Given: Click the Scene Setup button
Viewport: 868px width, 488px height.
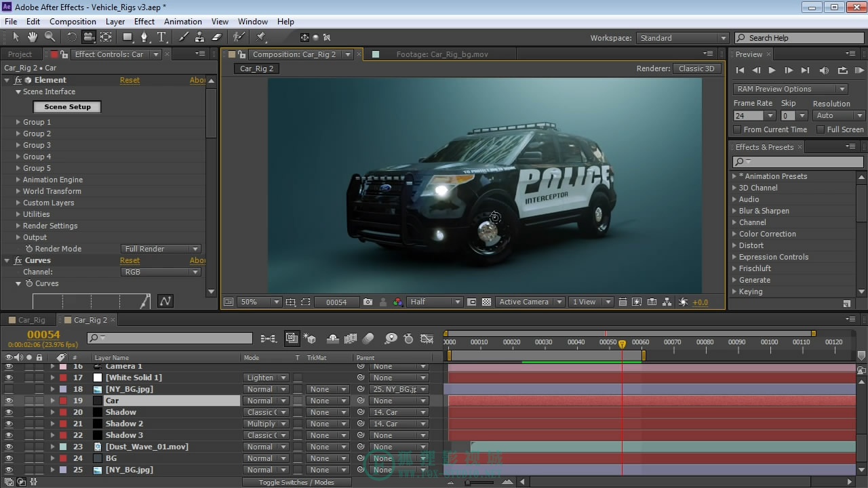Looking at the screenshot, I should (67, 106).
